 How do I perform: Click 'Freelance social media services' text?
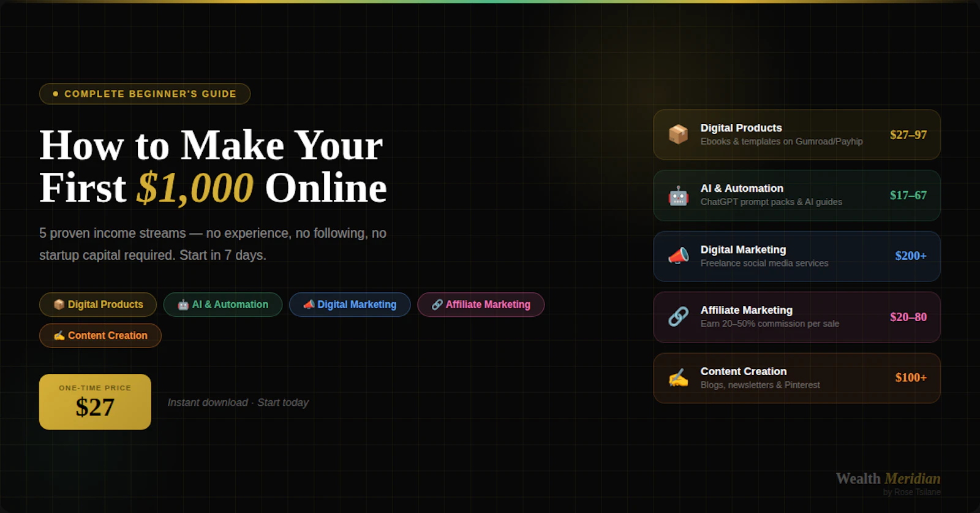(x=764, y=263)
